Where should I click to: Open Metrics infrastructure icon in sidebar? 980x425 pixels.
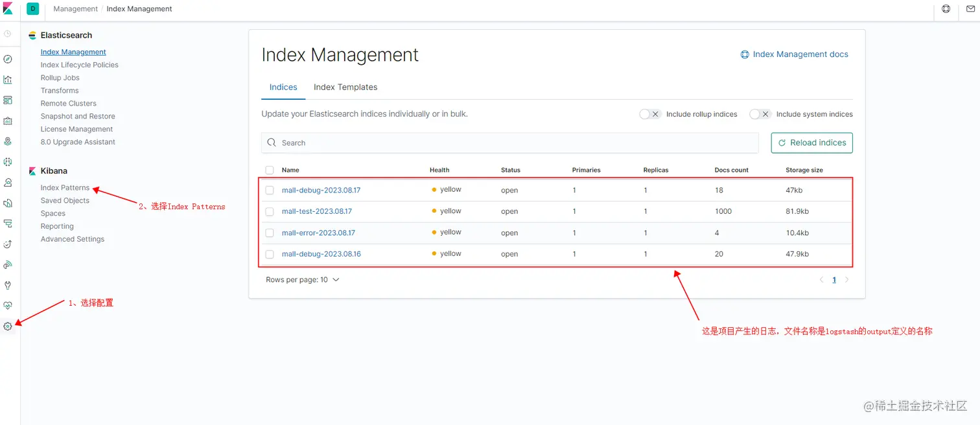[x=8, y=183]
